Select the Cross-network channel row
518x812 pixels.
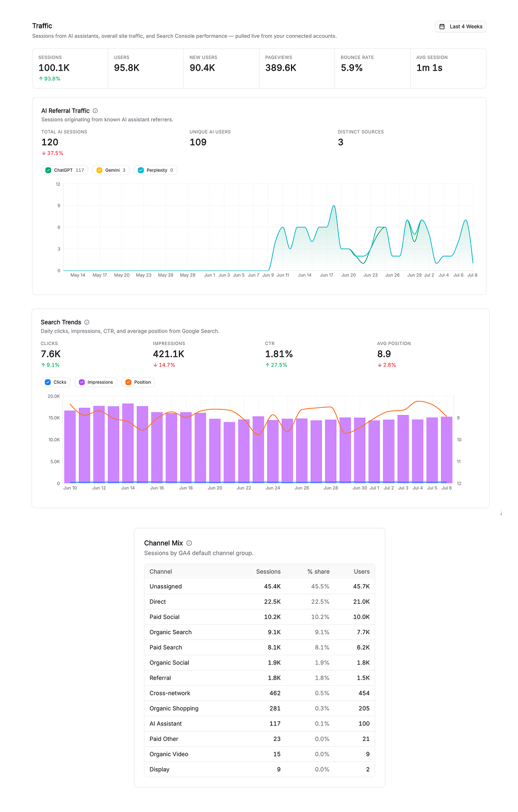click(x=260, y=693)
